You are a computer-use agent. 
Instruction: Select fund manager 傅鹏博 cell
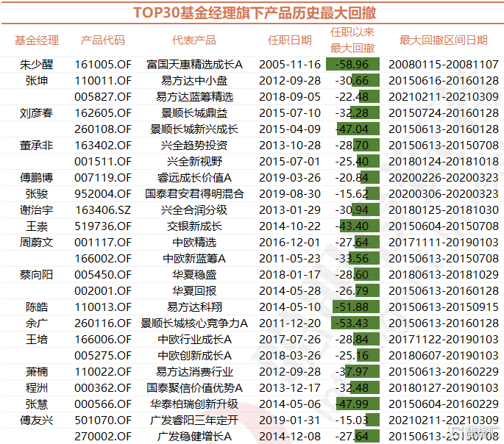click(37, 178)
